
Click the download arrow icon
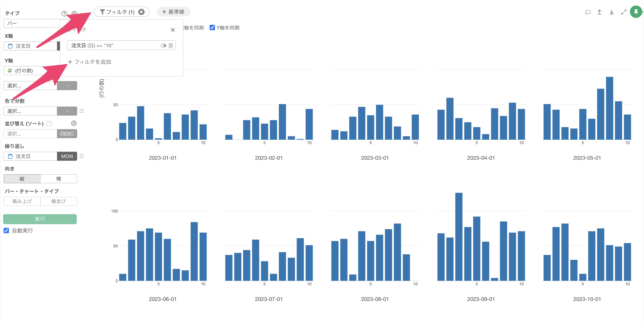(612, 12)
